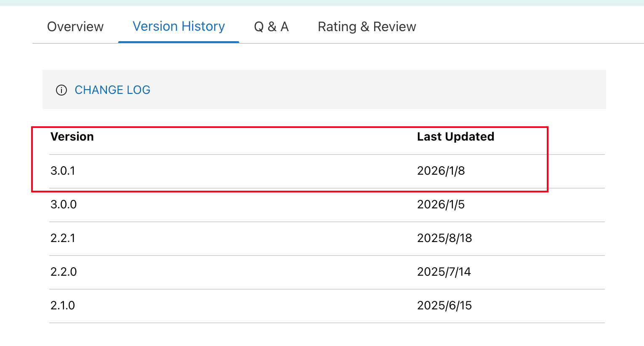This screenshot has width=644, height=346.
Task: Switch to the Q & A tab
Action: (x=271, y=27)
